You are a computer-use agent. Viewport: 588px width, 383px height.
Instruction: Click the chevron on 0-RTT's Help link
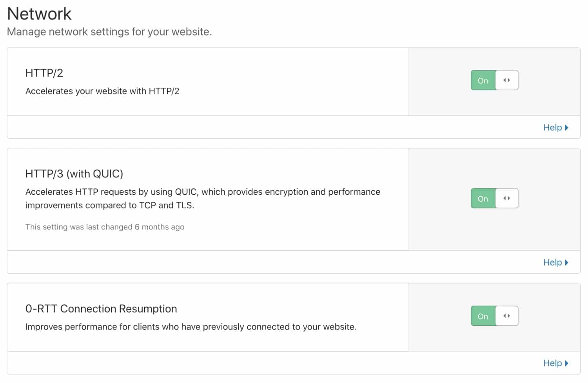tap(567, 363)
